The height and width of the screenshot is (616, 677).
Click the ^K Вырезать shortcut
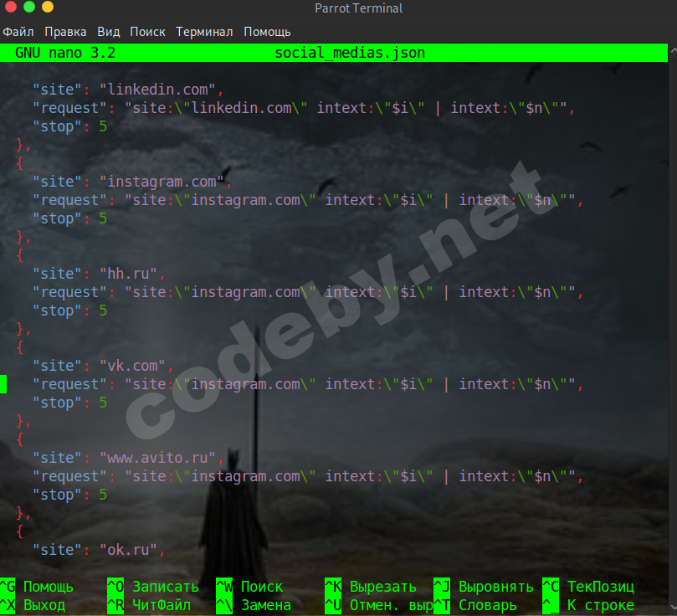(x=371, y=587)
